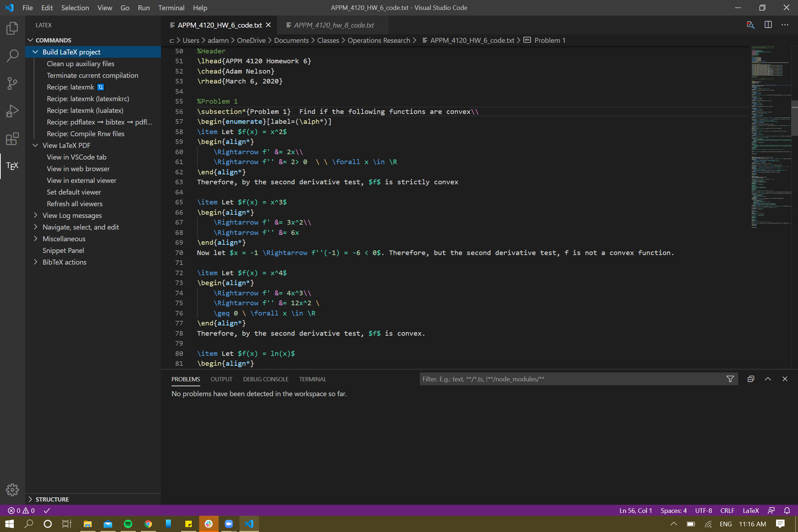This screenshot has width=798, height=532.
Task: Open the Search view in activity bar
Action: tap(12, 56)
